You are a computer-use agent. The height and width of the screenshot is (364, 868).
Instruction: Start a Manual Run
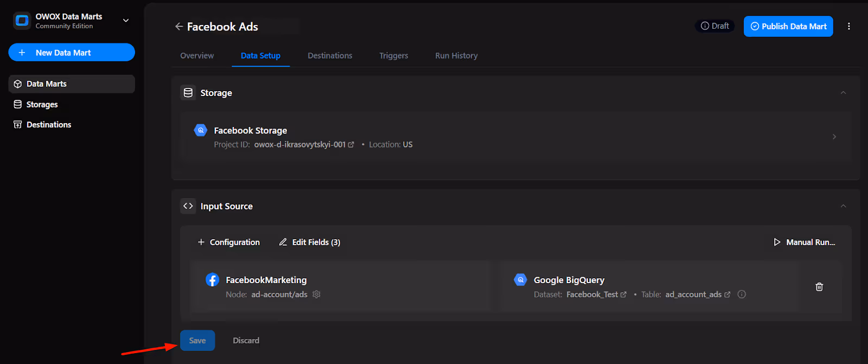[804, 242]
